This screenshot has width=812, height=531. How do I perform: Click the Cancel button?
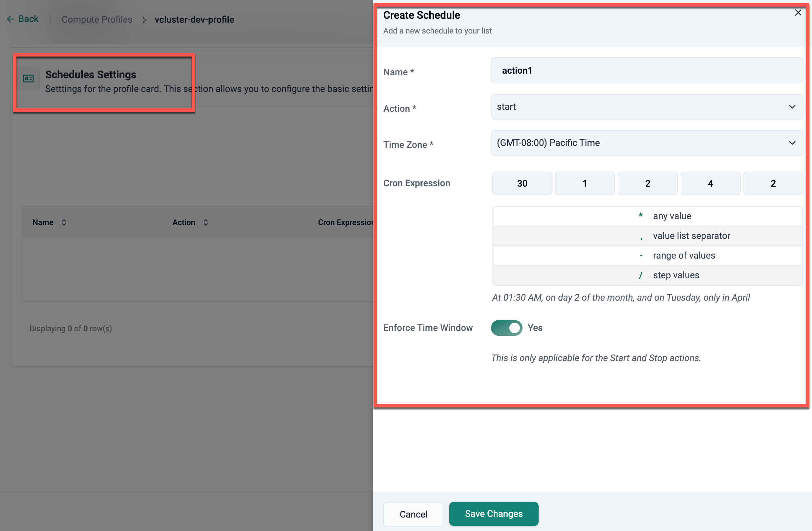click(x=413, y=514)
